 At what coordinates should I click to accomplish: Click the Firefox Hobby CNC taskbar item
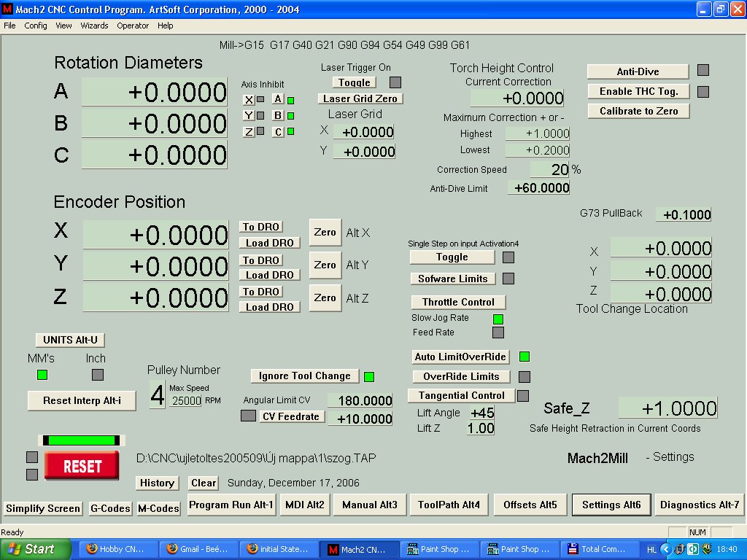(115, 548)
